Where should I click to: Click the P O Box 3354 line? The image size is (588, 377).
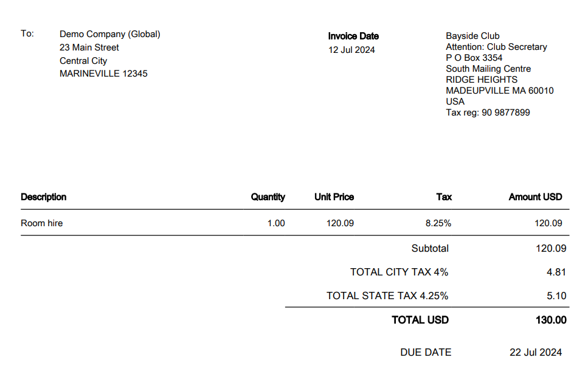pyautogui.click(x=474, y=58)
